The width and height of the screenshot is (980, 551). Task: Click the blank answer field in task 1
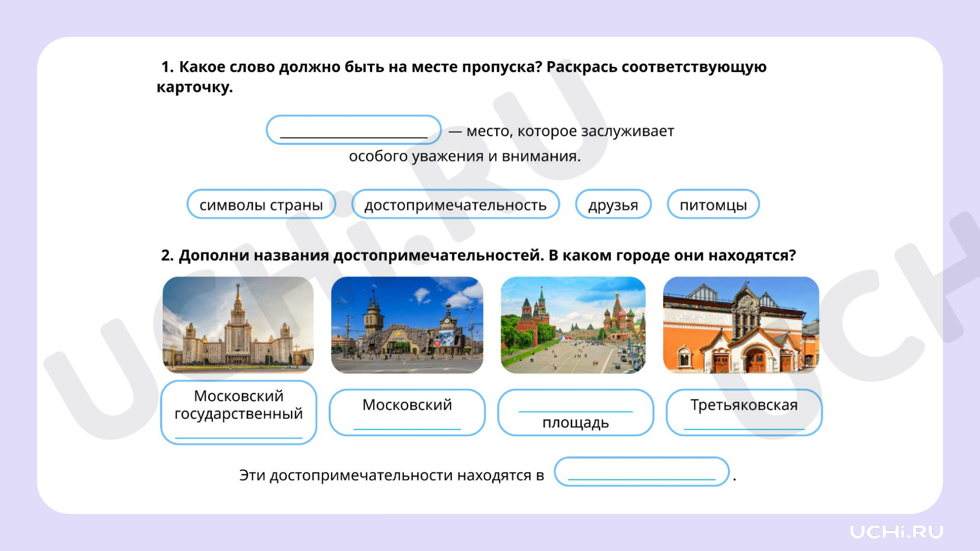tap(354, 130)
